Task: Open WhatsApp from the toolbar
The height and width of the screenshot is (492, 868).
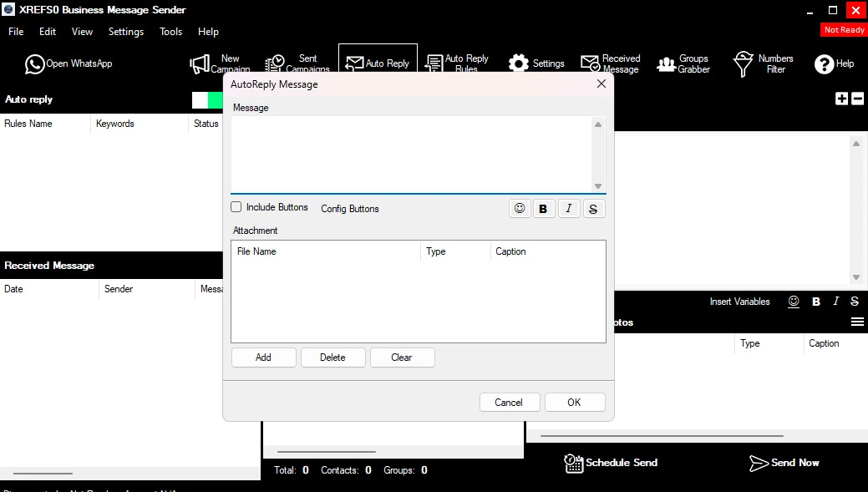Action: tap(69, 64)
